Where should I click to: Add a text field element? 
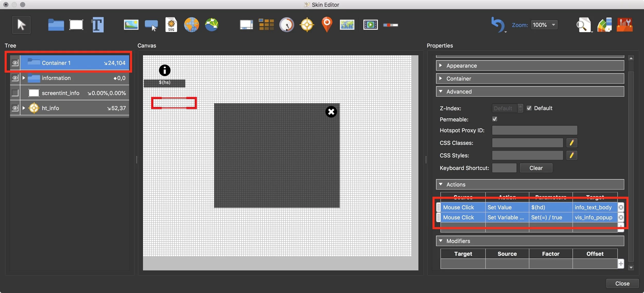97,25
